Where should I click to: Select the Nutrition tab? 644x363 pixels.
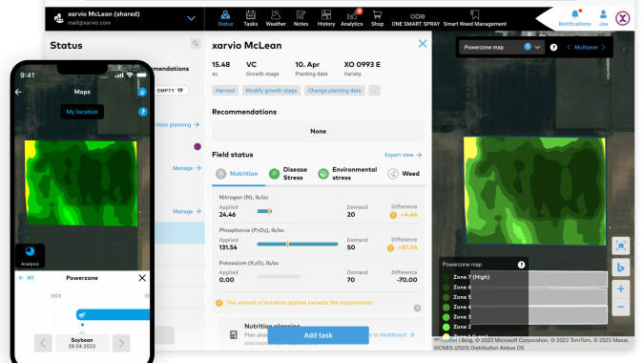tap(238, 174)
